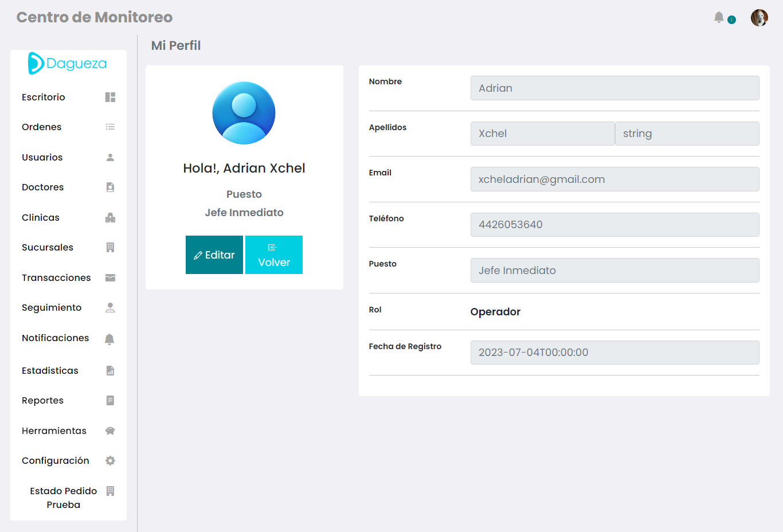Click the Clinicas building icon
The width and height of the screenshot is (783, 532).
point(110,218)
